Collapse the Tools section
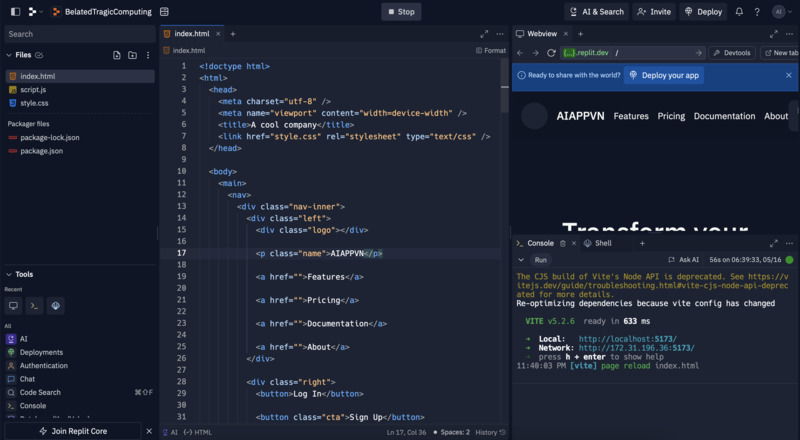 [x=9, y=275]
